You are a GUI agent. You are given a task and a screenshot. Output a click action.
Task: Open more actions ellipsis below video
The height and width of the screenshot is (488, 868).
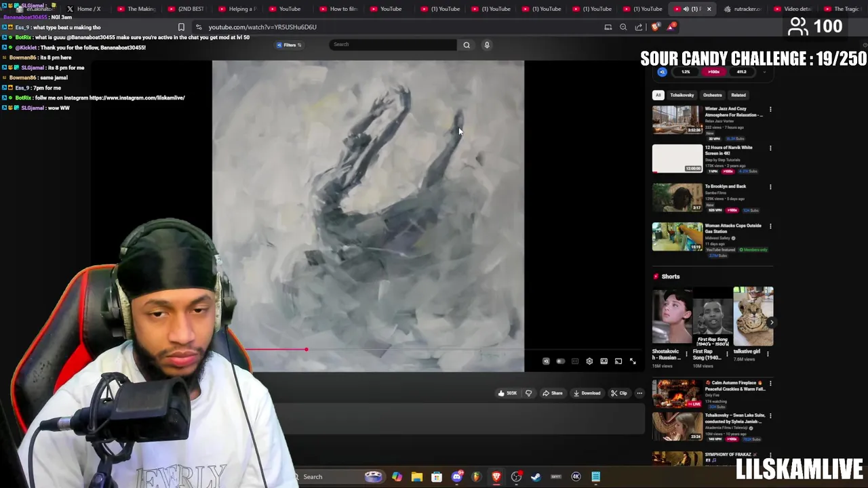[x=639, y=393]
